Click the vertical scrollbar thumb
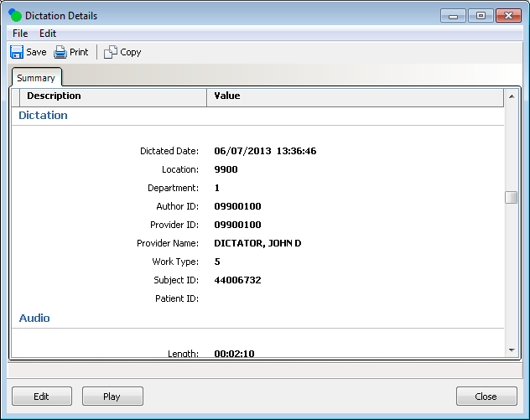 511,198
